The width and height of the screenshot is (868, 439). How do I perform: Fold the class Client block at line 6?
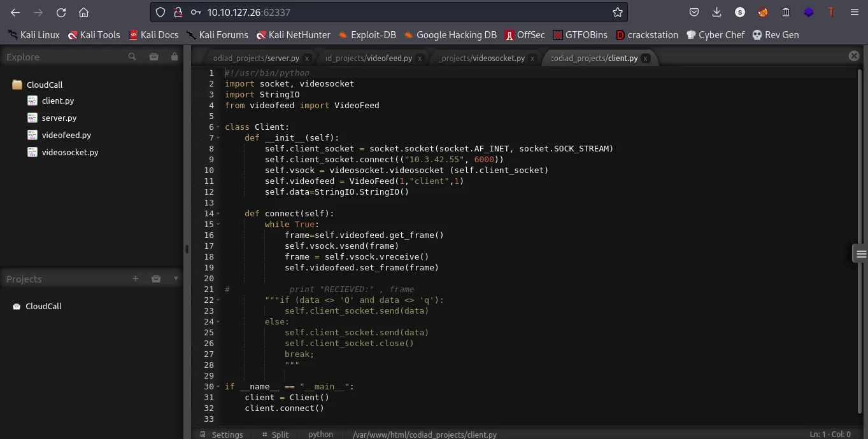coord(218,127)
